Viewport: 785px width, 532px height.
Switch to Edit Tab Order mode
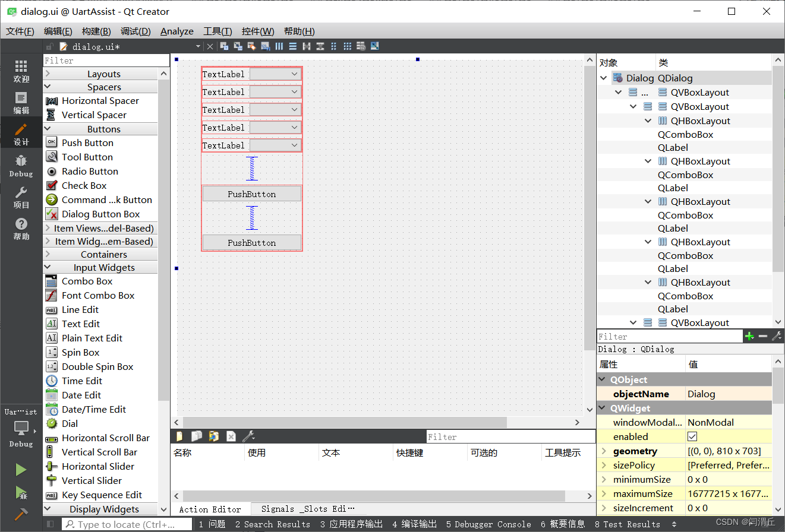pyautogui.click(x=264, y=46)
